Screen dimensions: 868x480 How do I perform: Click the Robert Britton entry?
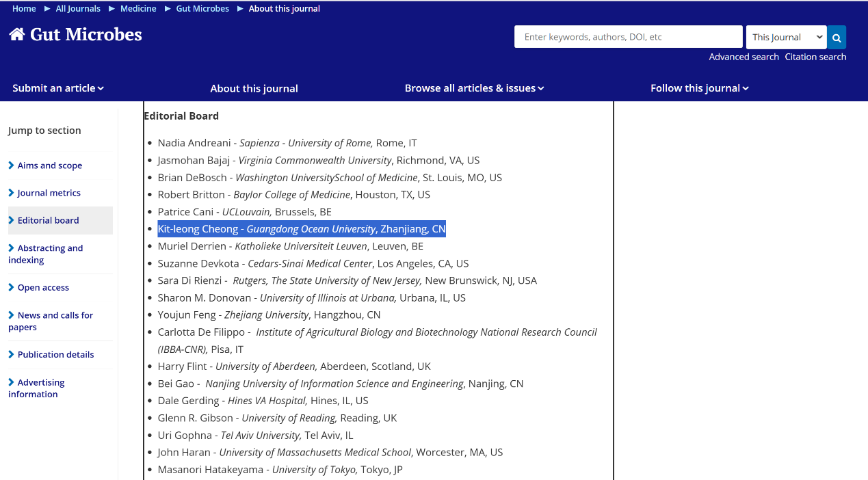tap(293, 194)
